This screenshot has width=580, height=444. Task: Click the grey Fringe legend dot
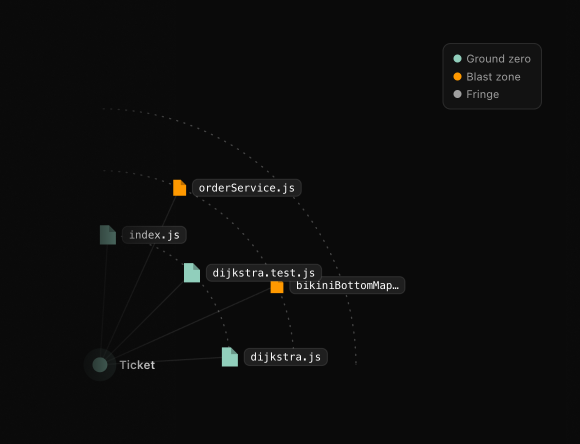point(458,94)
